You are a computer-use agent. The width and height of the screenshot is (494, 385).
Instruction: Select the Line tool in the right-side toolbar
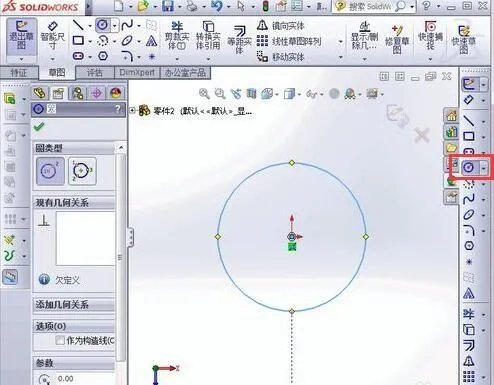pyautogui.click(x=469, y=120)
